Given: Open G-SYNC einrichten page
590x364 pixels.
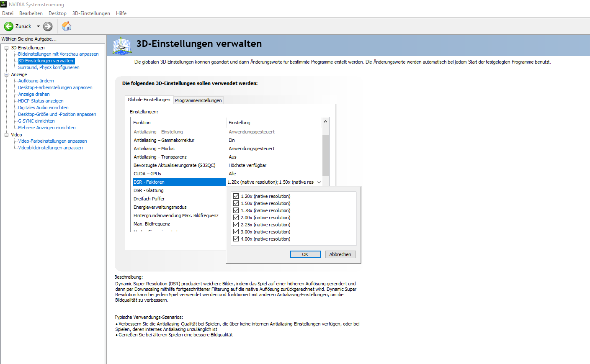Looking at the screenshot, I should 36,121.
